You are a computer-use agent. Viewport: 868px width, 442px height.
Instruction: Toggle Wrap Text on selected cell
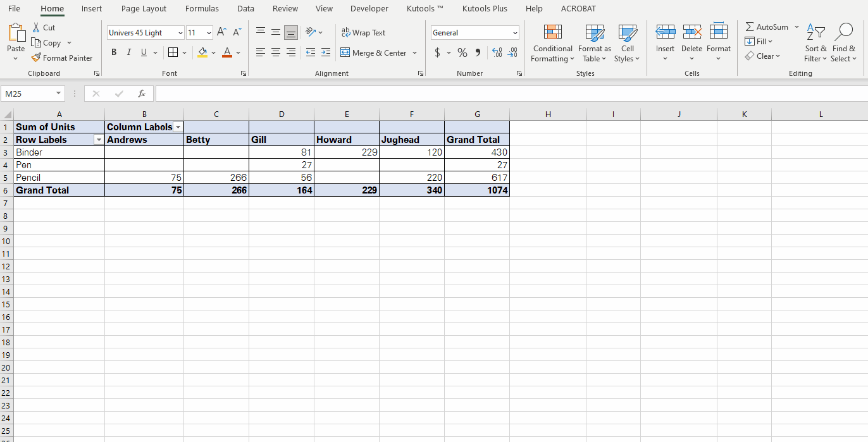pyautogui.click(x=363, y=32)
